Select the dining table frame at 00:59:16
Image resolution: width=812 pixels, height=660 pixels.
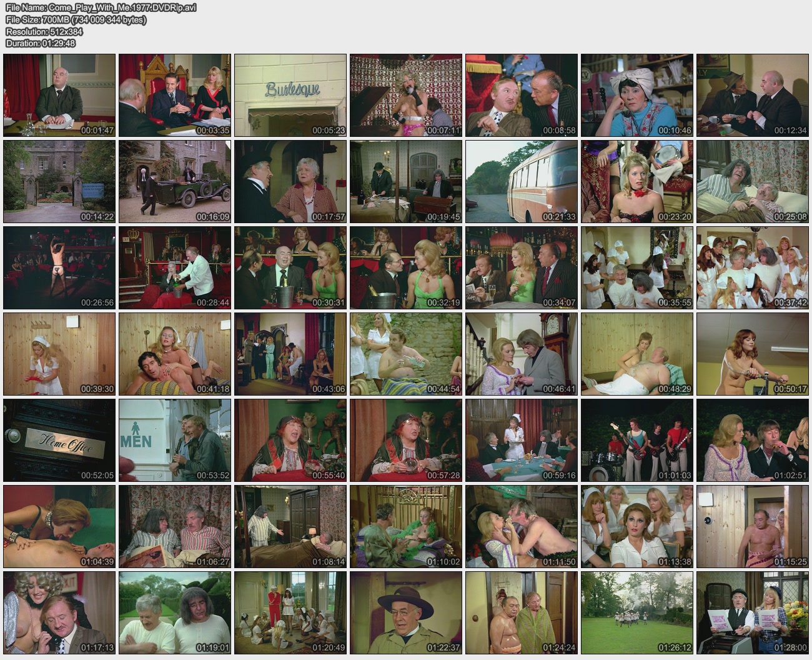521,440
